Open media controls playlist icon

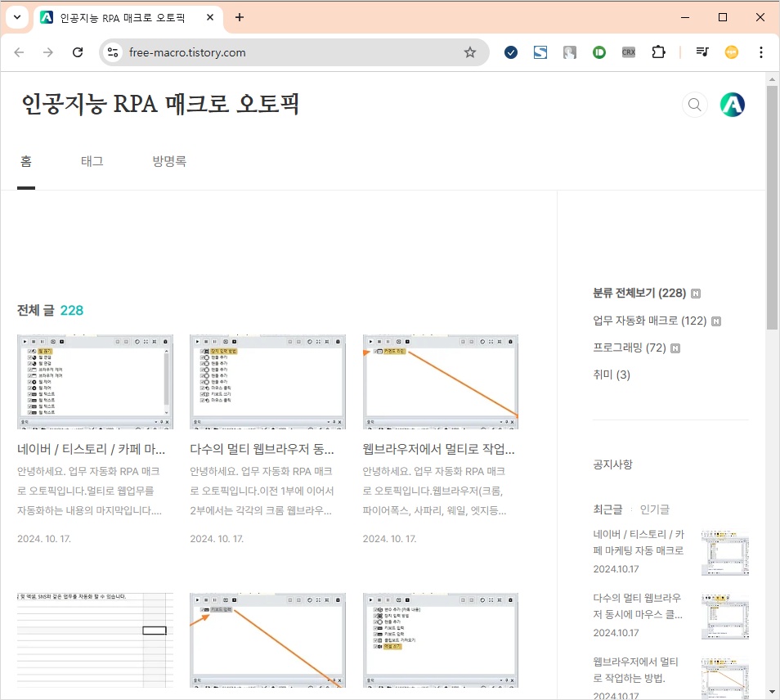tap(702, 52)
